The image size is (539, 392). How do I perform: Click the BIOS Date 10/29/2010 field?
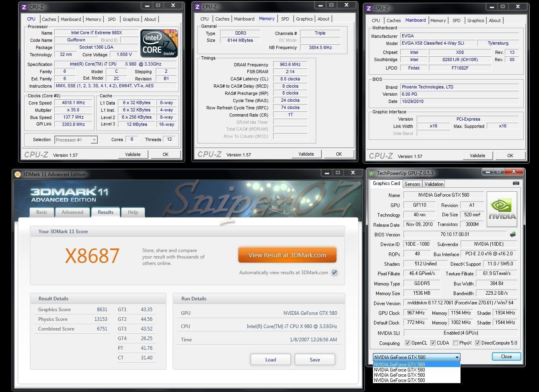pyautogui.click(x=459, y=101)
